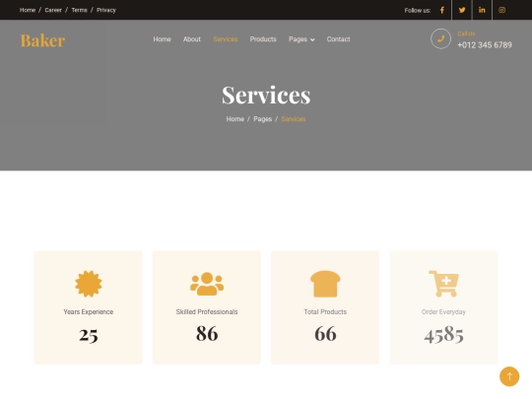
Task: Open the Instagram social link icon
Action: coord(501,10)
